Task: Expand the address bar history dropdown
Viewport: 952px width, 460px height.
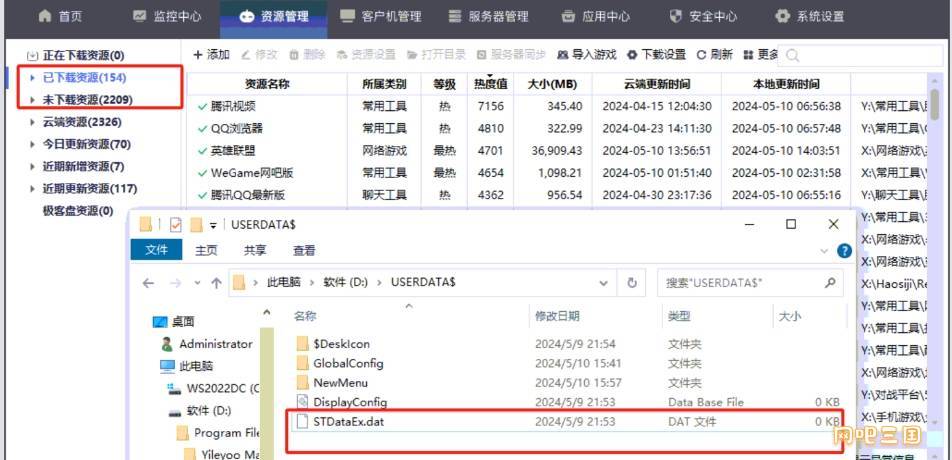Action: 604,283
